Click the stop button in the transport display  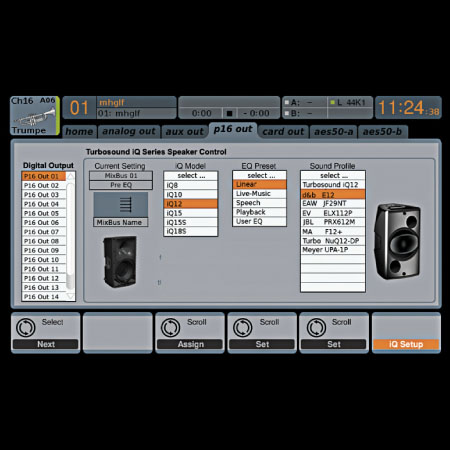[x=229, y=113]
